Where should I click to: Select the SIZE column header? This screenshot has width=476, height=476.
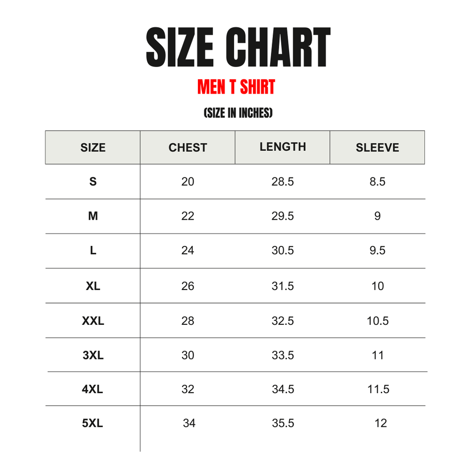click(93, 147)
